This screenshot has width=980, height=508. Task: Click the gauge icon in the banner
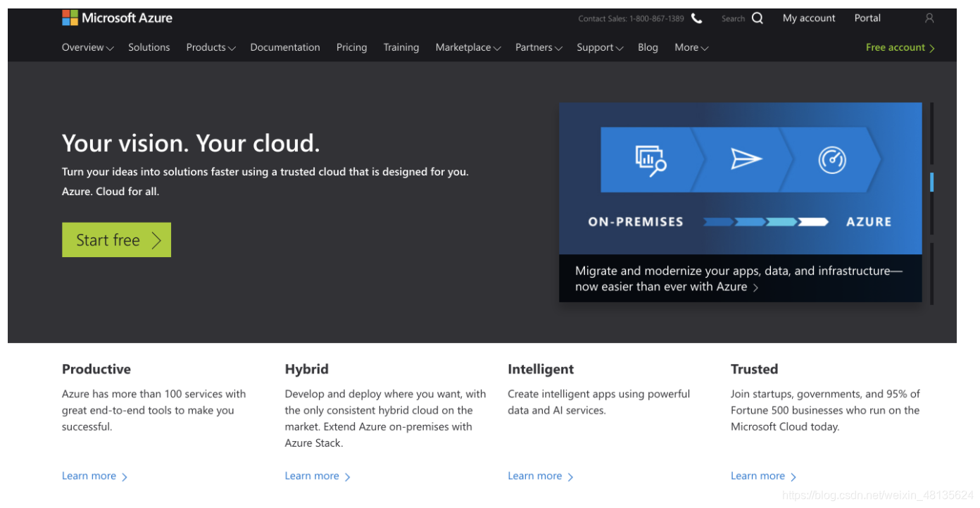[832, 160]
